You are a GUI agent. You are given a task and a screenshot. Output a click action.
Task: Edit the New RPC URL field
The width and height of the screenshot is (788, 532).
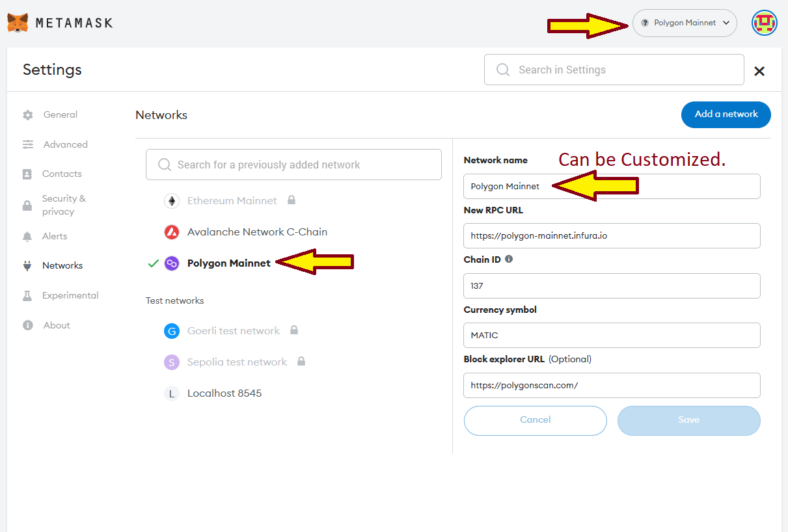coord(612,235)
